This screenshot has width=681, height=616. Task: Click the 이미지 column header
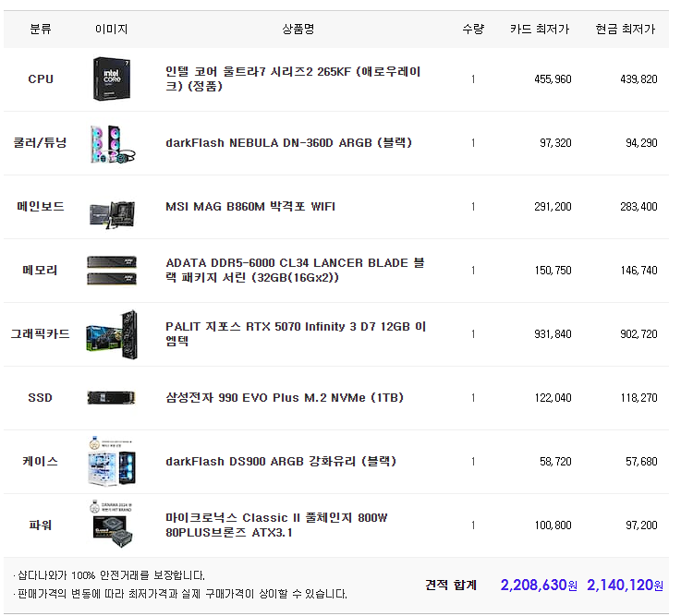112,29
